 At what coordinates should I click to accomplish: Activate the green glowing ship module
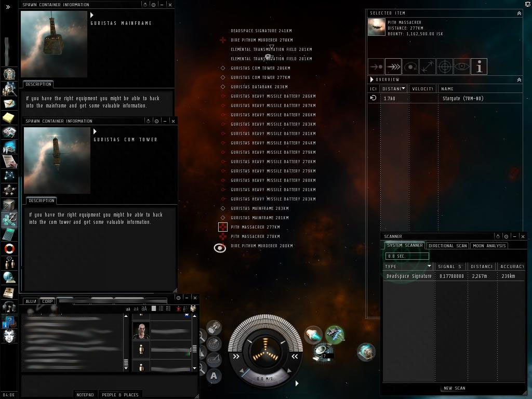[x=335, y=334]
